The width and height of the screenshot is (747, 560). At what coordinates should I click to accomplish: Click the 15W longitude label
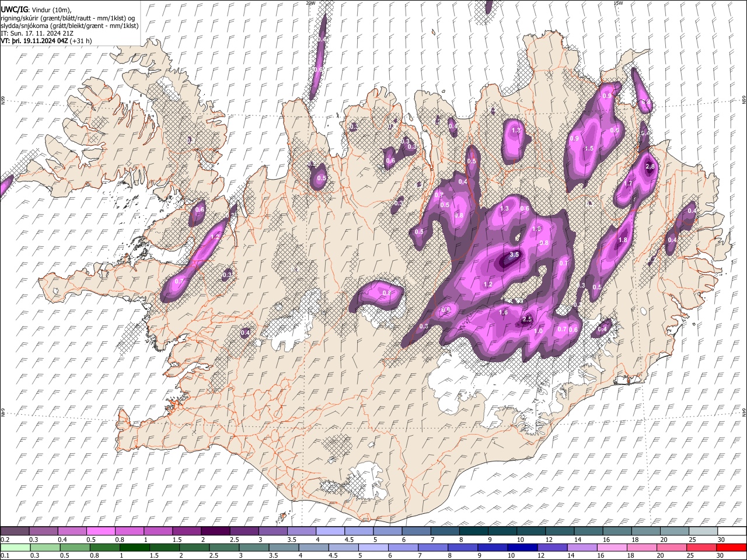click(617, 3)
